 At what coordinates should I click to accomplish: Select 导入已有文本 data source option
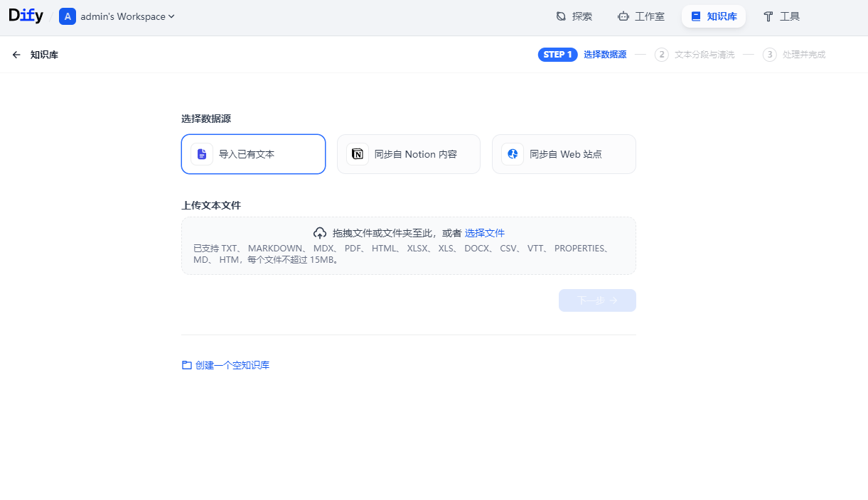253,154
